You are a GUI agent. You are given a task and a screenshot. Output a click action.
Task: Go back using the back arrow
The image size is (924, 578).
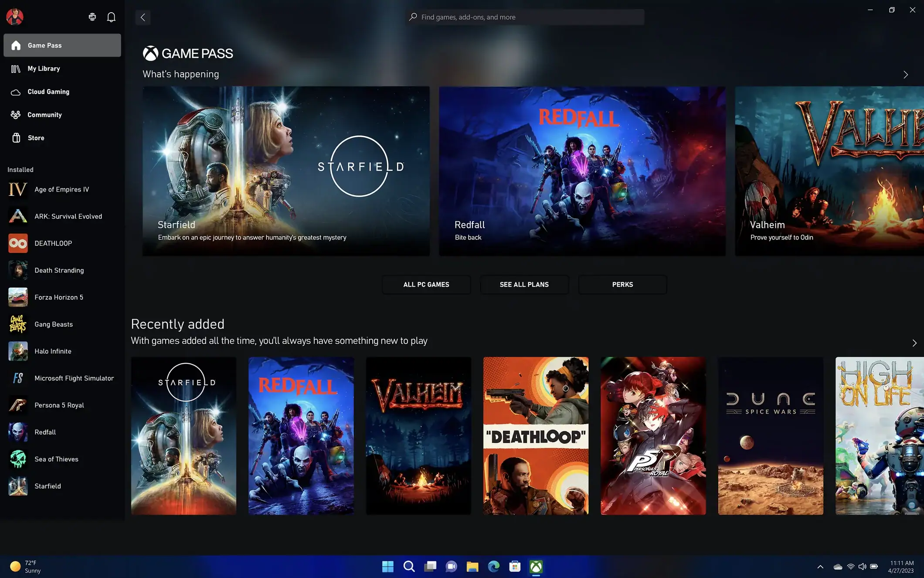tap(143, 17)
